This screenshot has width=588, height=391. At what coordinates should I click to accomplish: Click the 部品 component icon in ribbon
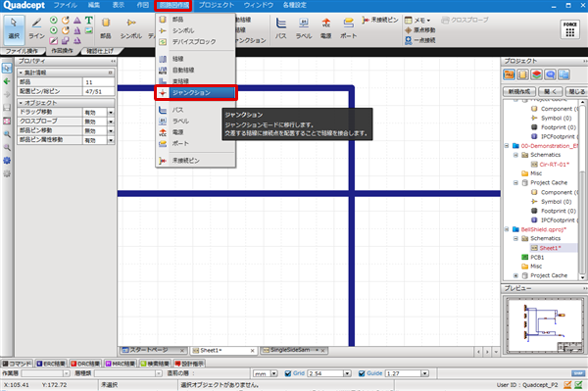[x=106, y=28]
